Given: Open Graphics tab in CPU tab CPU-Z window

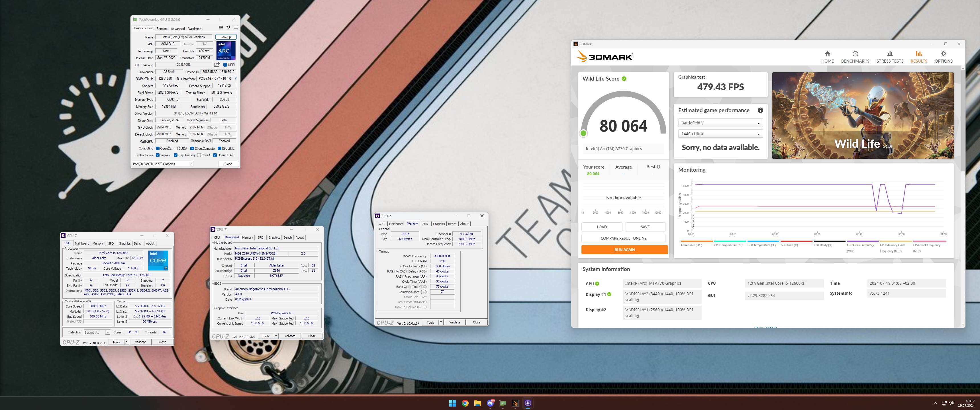Looking at the screenshot, I should [124, 243].
